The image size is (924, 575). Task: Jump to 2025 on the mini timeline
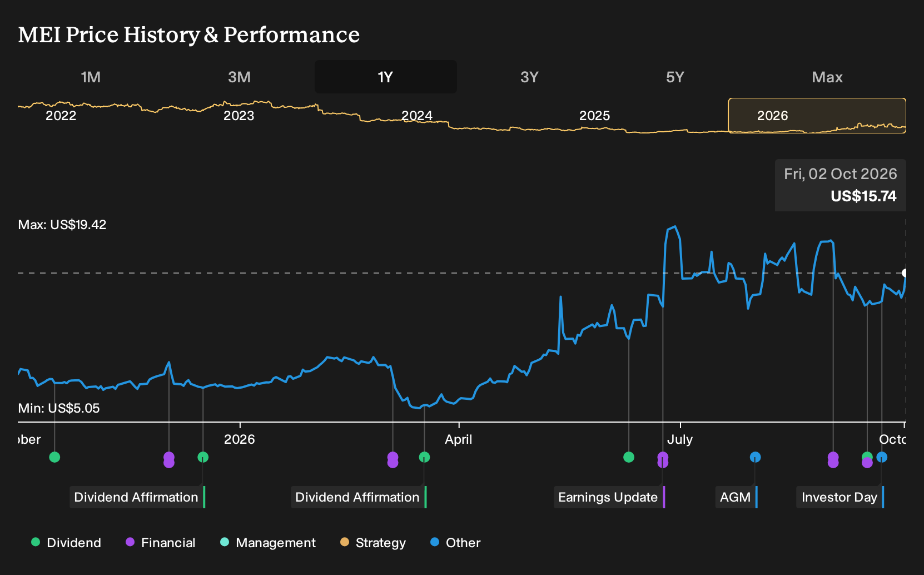point(595,116)
